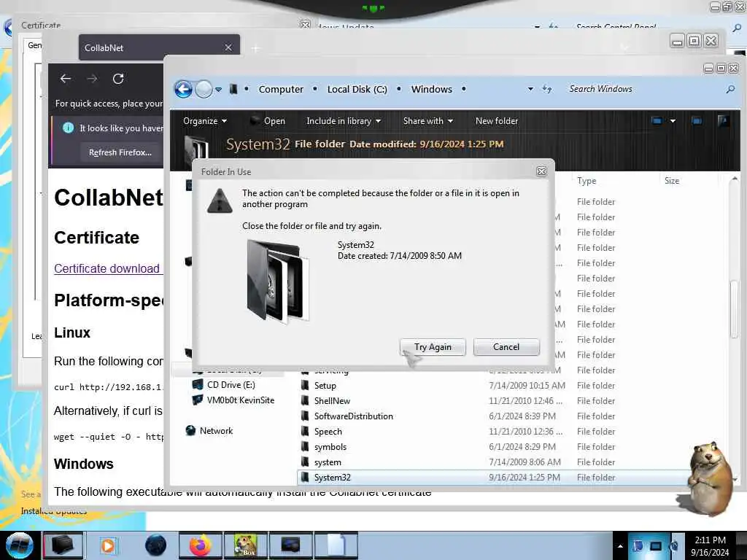The height and width of the screenshot is (560, 747).
Task: Close the Folder In Use dialog
Action: point(541,171)
